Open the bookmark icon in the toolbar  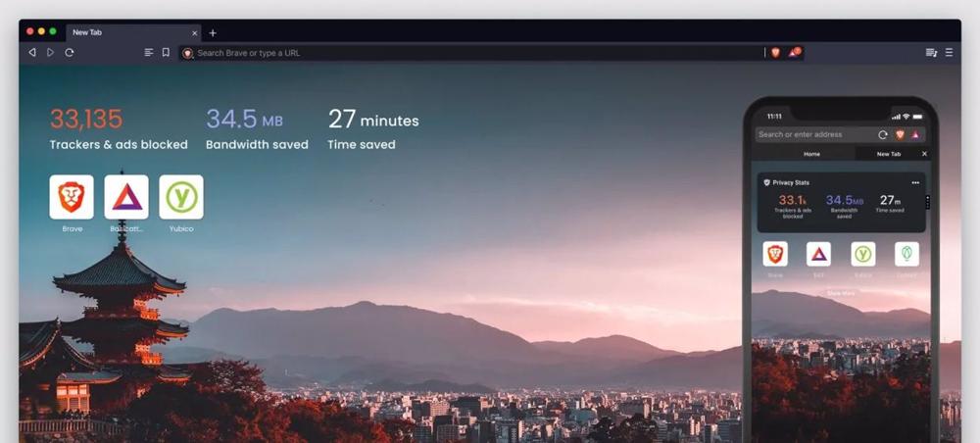166,53
